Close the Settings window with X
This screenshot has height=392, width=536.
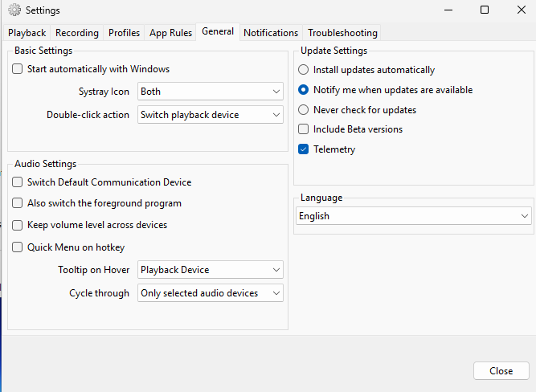[x=522, y=10]
